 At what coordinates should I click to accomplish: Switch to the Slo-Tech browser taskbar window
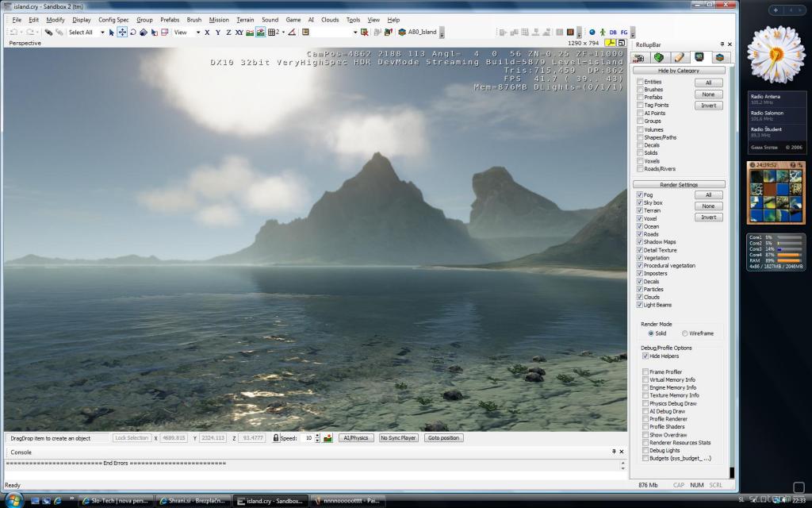(116, 501)
